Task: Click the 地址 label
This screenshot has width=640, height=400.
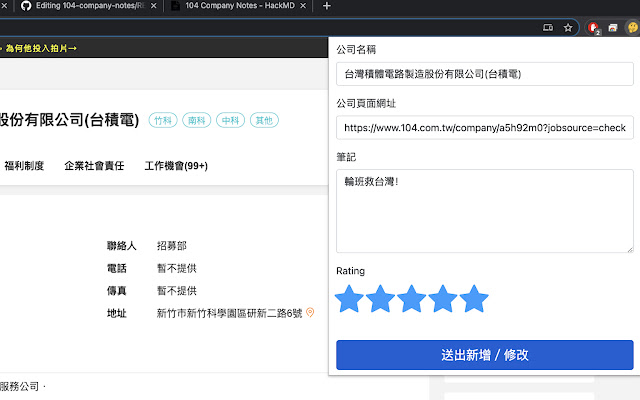Action: [x=116, y=313]
